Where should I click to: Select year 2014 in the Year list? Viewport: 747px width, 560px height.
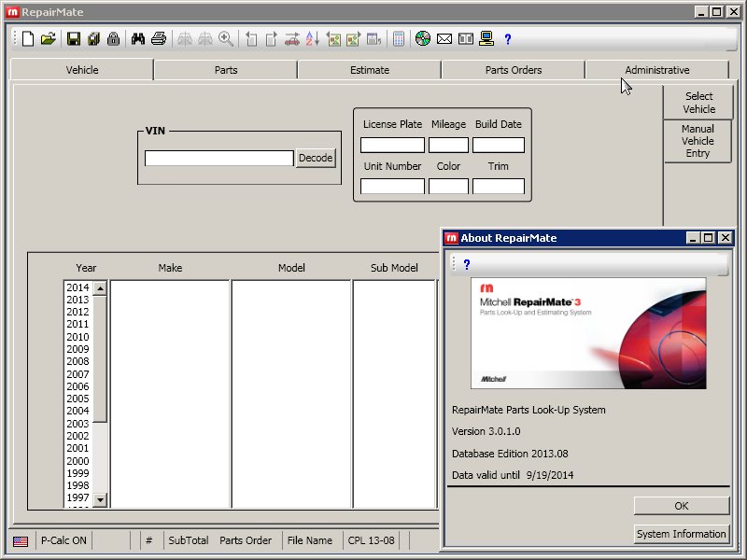pos(78,287)
